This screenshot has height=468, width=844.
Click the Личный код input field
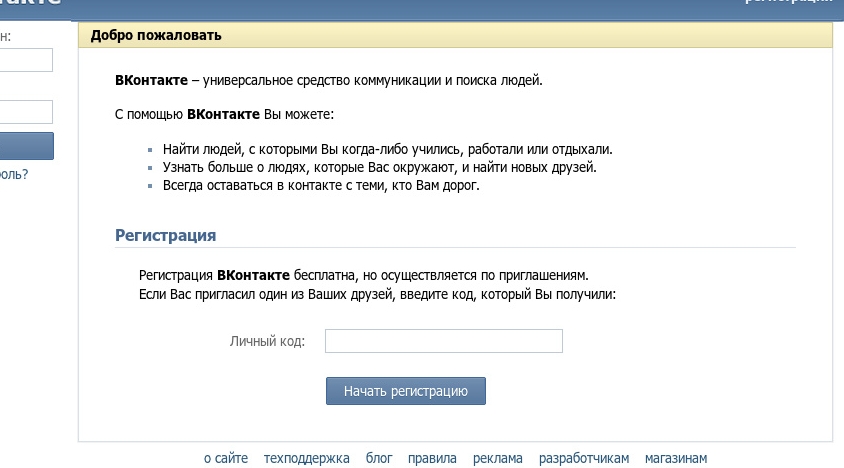pos(444,342)
